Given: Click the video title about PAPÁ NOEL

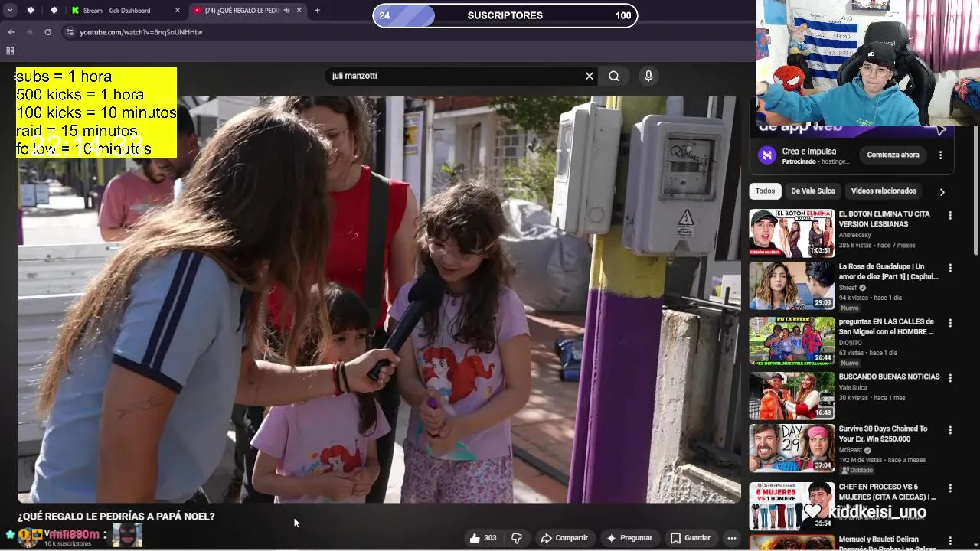Looking at the screenshot, I should [x=116, y=517].
